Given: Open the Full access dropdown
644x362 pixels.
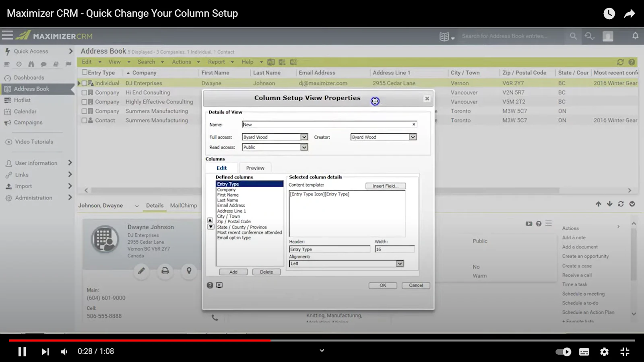Looking at the screenshot, I should click(304, 137).
